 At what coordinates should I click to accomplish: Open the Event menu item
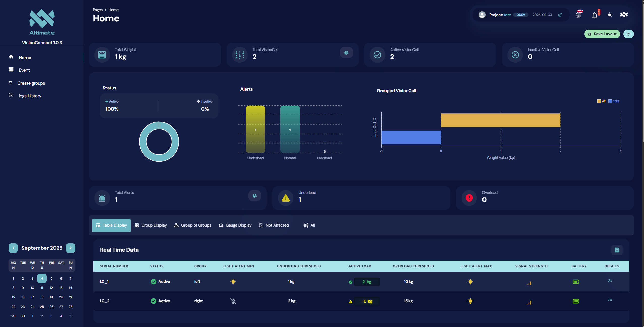coord(24,70)
